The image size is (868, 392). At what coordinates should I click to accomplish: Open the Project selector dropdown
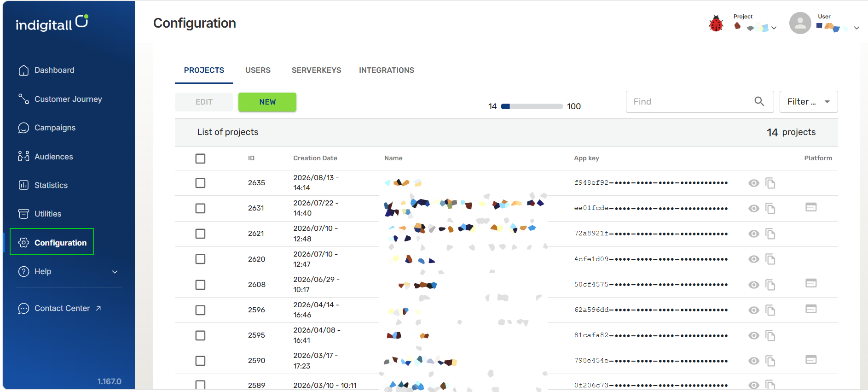pyautogui.click(x=755, y=23)
